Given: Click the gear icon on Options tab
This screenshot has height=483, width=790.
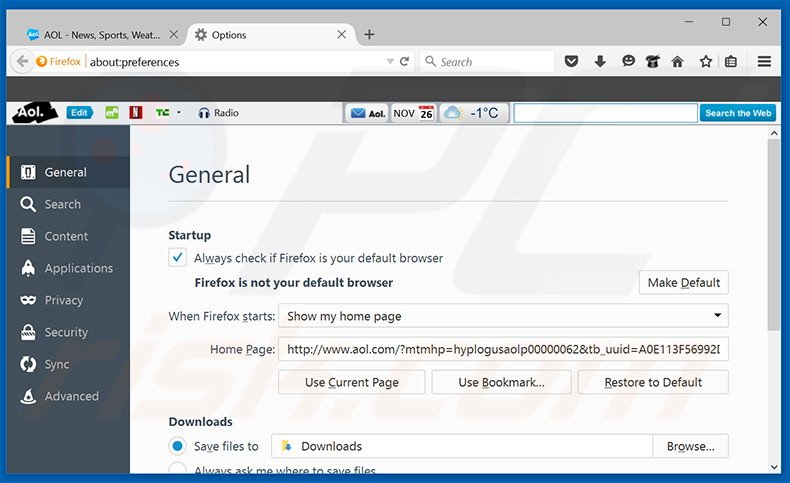Looking at the screenshot, I should tap(201, 35).
